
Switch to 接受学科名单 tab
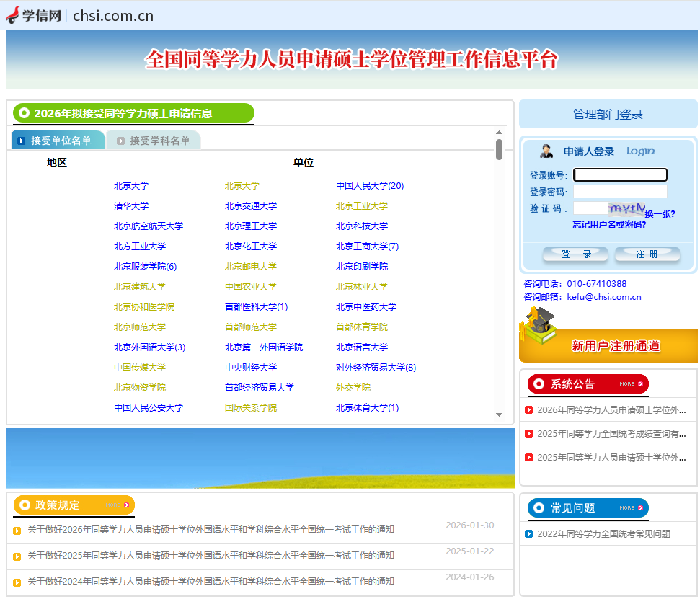154,140
